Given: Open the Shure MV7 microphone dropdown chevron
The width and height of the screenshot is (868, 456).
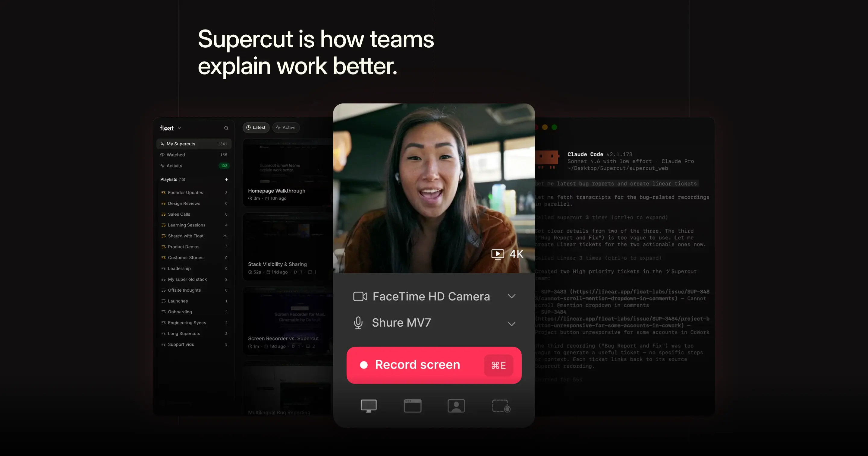Looking at the screenshot, I should tap(511, 324).
